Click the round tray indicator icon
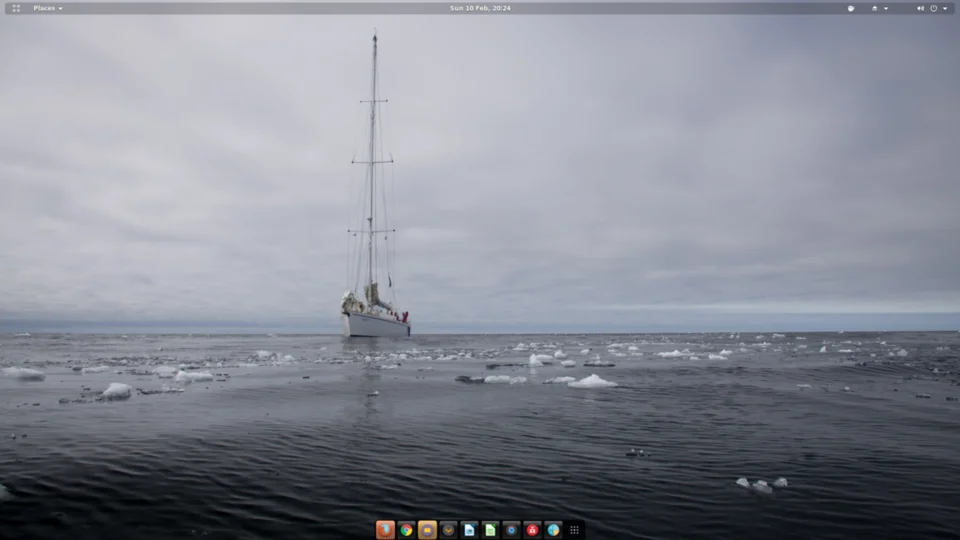 click(x=851, y=9)
